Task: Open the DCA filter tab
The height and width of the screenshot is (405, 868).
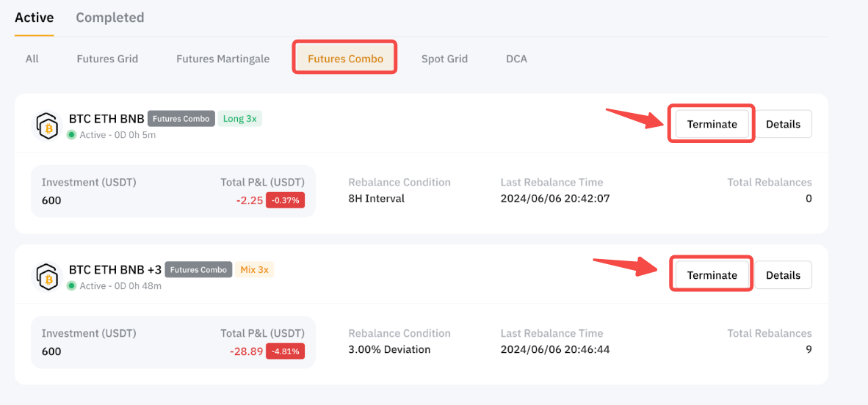Action: coord(516,59)
